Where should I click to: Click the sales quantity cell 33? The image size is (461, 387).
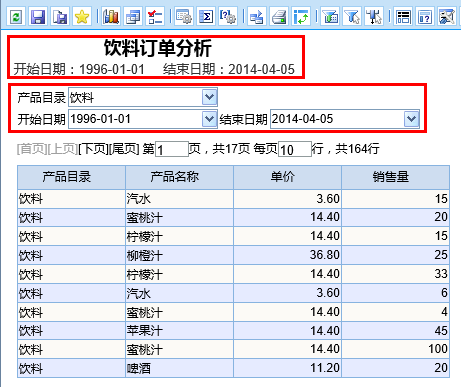click(395, 274)
